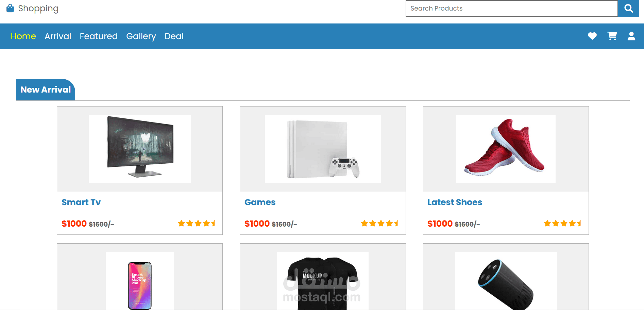
Task: Click the search magnifier button
Action: (x=628, y=9)
